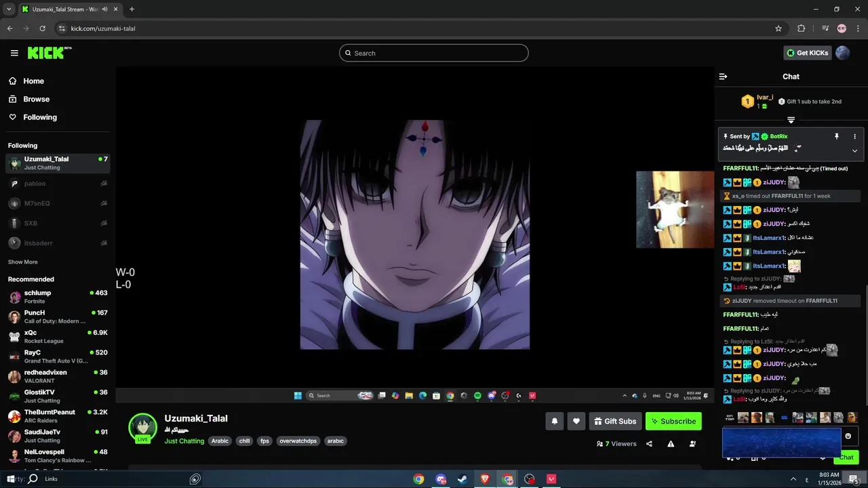This screenshot has width=868, height=488.
Task: Open SXB offline channel
Action: [x=58, y=223]
